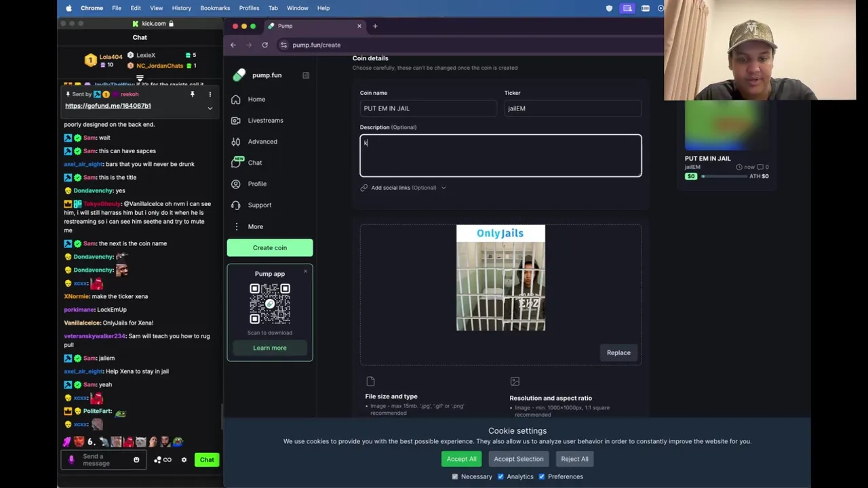Click the shield icon in macOS menu bar

[609, 8]
